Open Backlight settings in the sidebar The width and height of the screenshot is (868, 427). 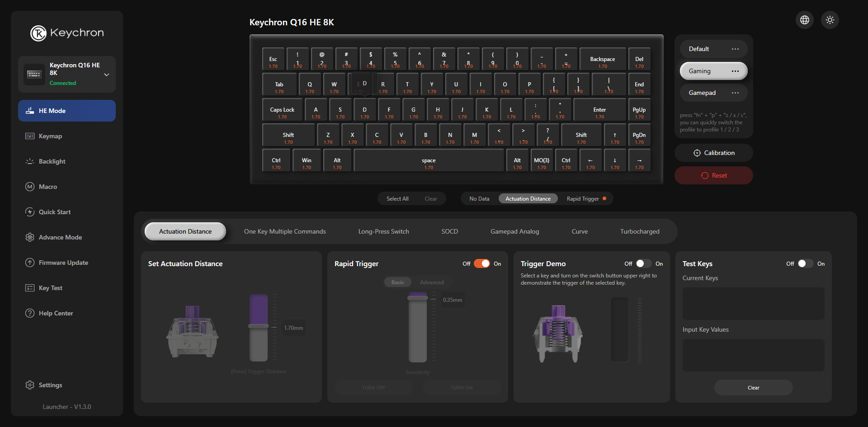52,161
